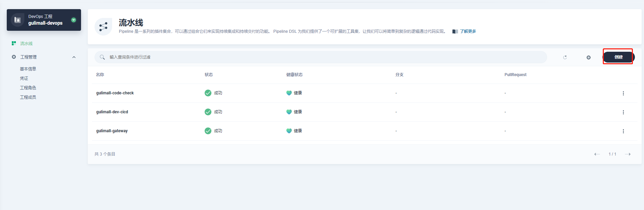Open 基本信息 in the sidebar
644x210 pixels.
point(28,69)
